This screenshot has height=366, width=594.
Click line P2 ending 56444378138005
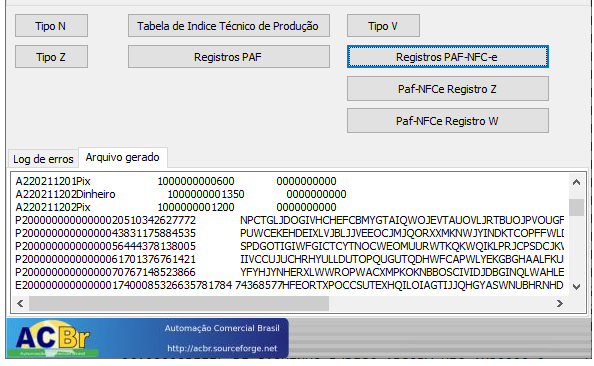(290, 247)
